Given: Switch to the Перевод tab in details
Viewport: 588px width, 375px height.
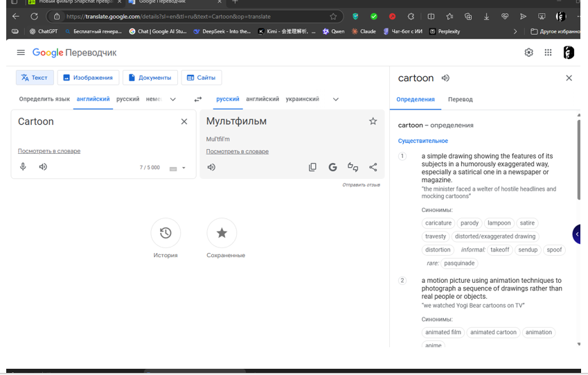Looking at the screenshot, I should [x=460, y=100].
